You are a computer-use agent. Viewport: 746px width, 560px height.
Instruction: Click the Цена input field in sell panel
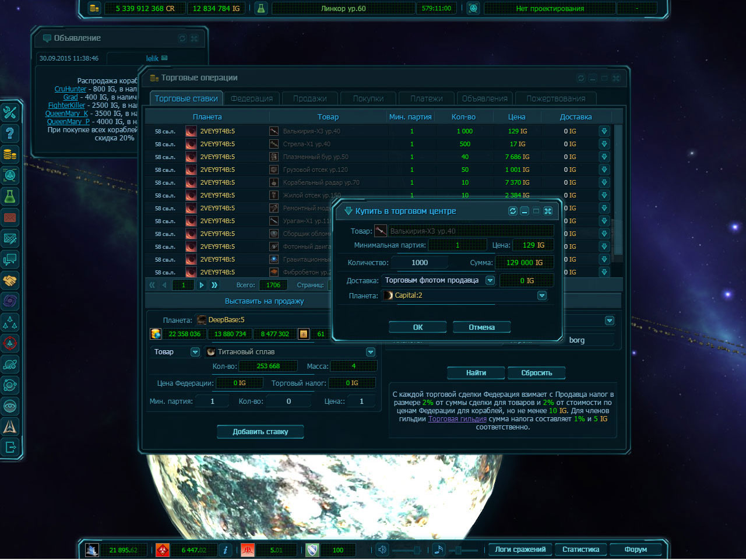(361, 401)
